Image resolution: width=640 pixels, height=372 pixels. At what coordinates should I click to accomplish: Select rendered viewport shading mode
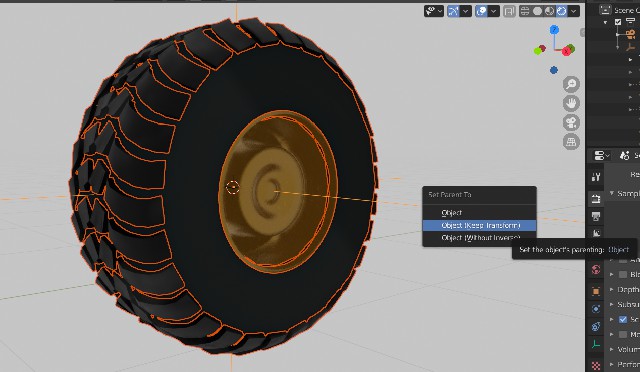click(561, 11)
